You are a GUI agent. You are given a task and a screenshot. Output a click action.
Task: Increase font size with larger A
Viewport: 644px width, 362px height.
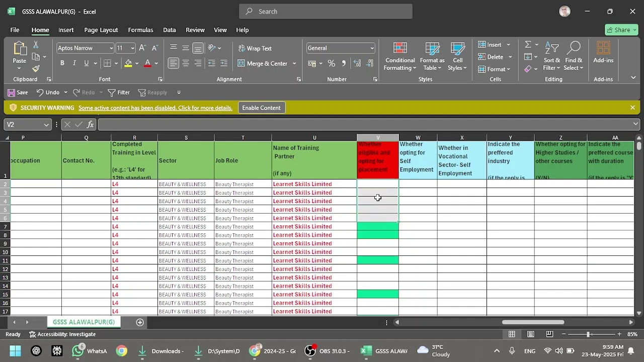142,48
